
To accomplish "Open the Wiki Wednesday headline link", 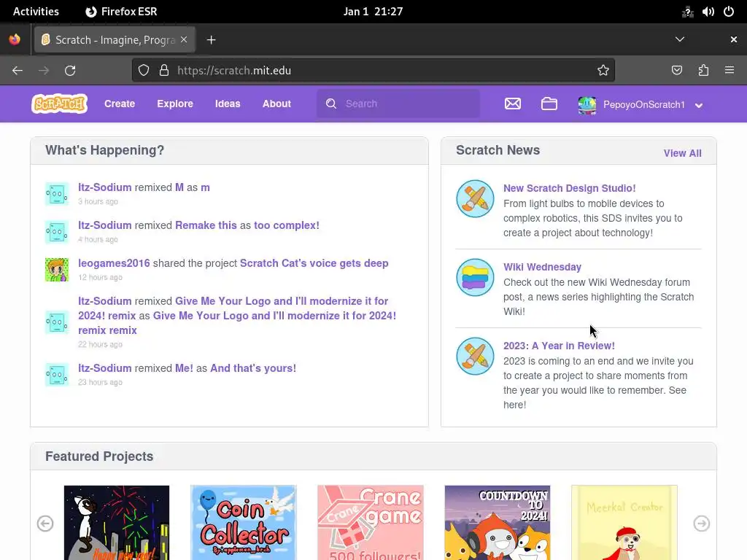I will pos(542,267).
